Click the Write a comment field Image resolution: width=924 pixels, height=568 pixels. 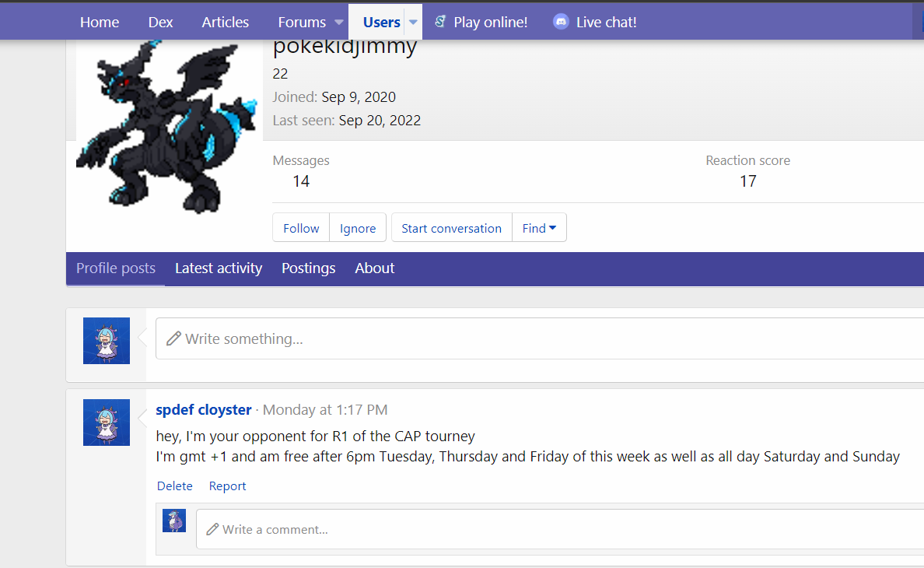pos(560,529)
